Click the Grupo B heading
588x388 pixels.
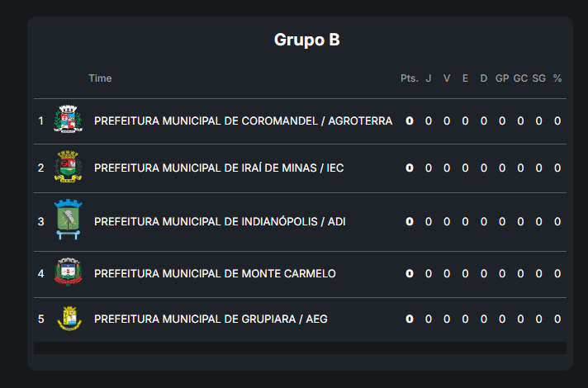pyautogui.click(x=306, y=40)
